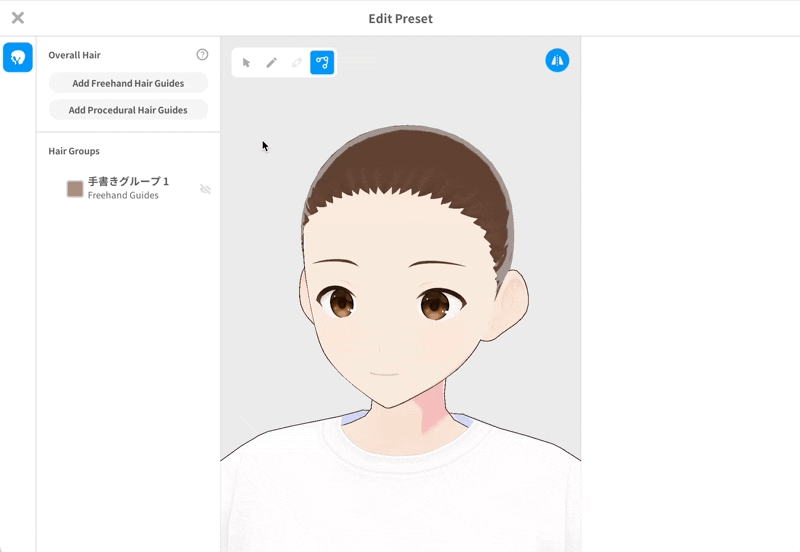Click the Edit Preset title
800x552 pixels.
(401, 18)
